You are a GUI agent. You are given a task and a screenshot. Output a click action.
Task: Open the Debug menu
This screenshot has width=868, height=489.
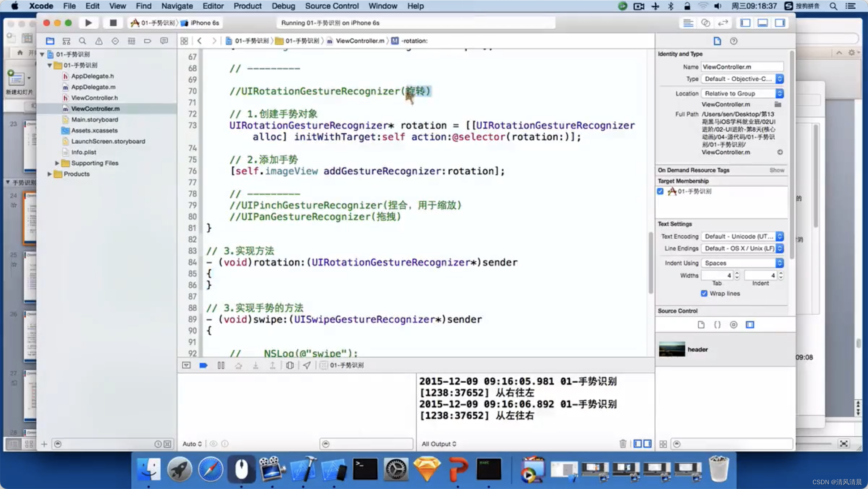283,6
